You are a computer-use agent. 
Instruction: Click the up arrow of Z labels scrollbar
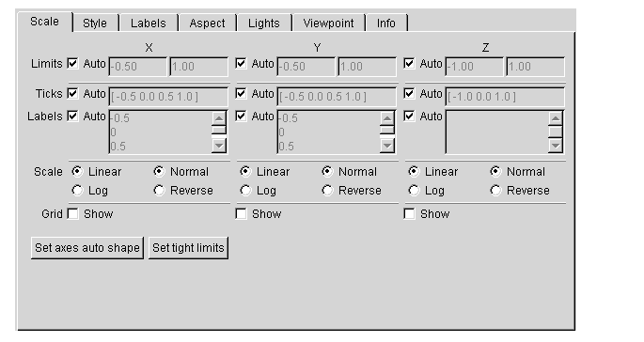click(x=556, y=118)
